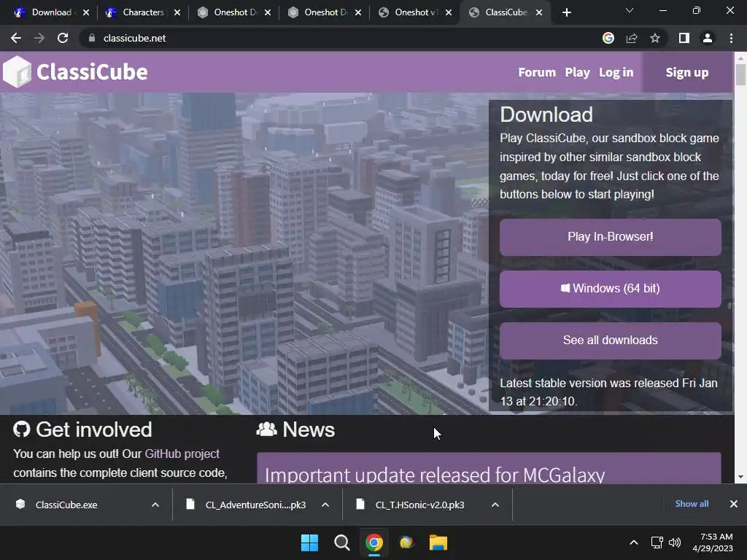
Task: Open the browser side panel icon
Action: coord(684,38)
